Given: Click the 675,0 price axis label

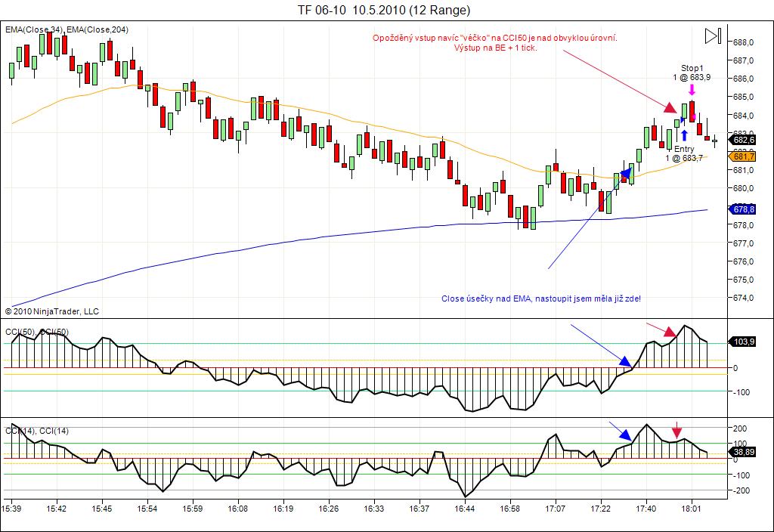Looking at the screenshot, I should click(744, 280).
